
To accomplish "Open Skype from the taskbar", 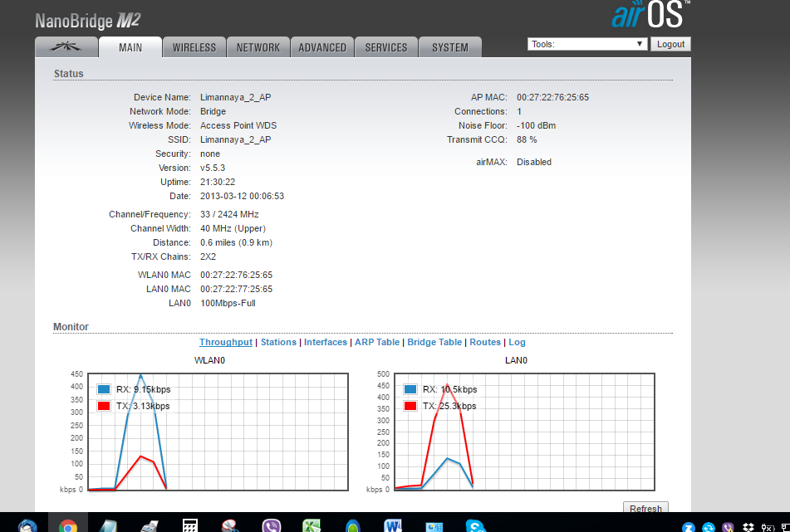I will 475,525.
